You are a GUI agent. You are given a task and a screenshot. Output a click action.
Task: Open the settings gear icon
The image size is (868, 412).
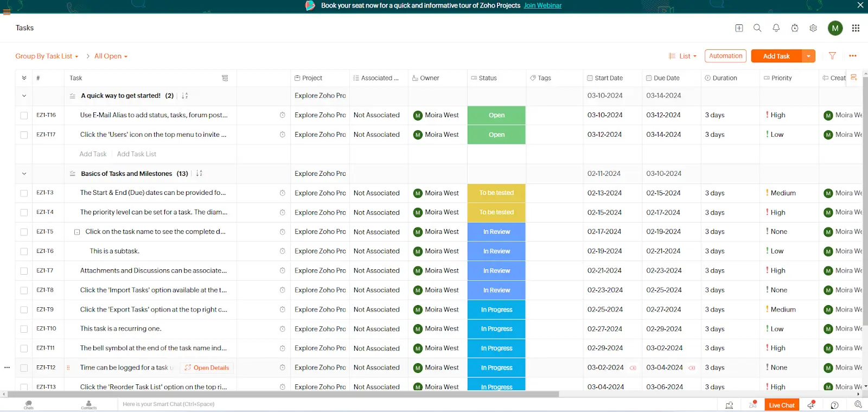click(813, 28)
